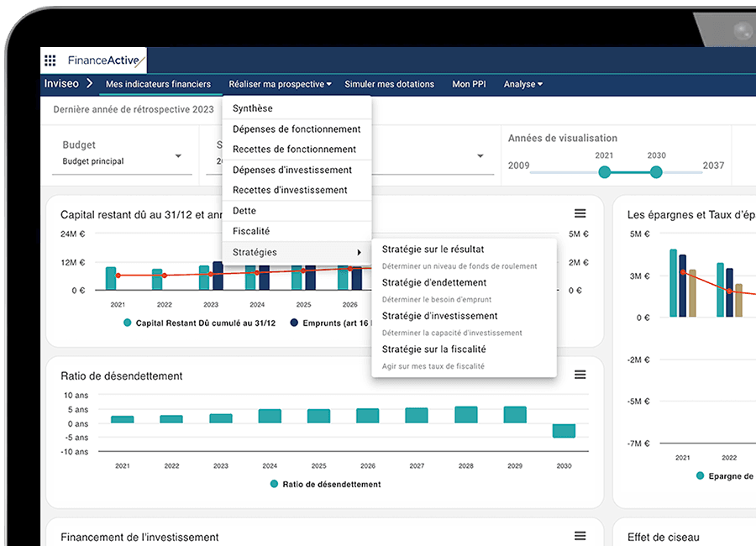Toggle Epargne de legend series
The height and width of the screenshot is (546, 756).
[725, 476]
